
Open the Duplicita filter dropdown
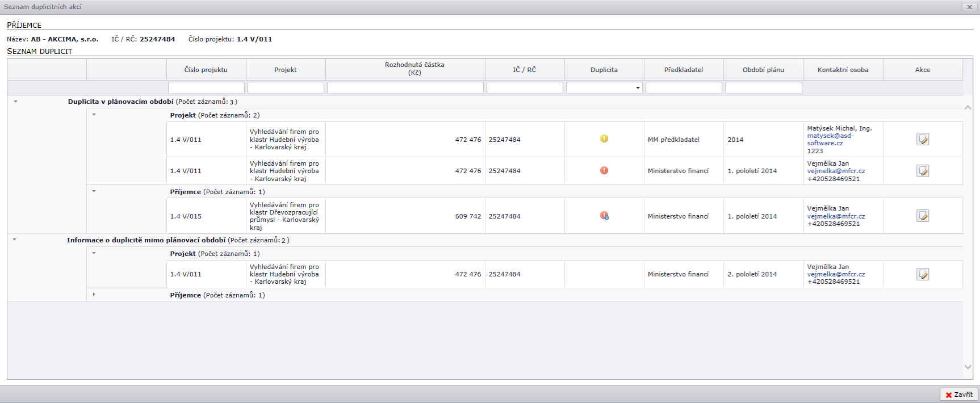tap(638, 88)
